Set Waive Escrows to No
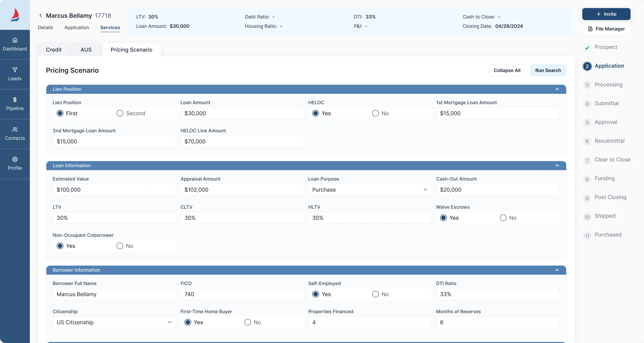This screenshot has width=644, height=343. (503, 218)
